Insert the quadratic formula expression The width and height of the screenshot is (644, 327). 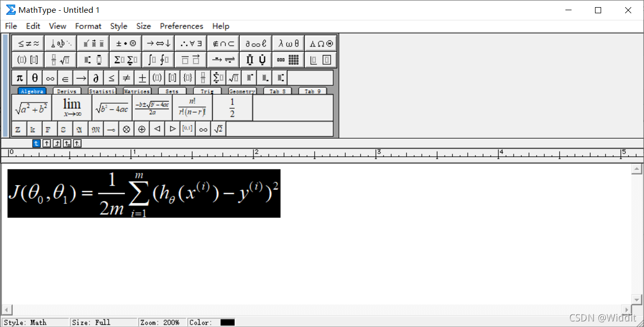click(152, 108)
